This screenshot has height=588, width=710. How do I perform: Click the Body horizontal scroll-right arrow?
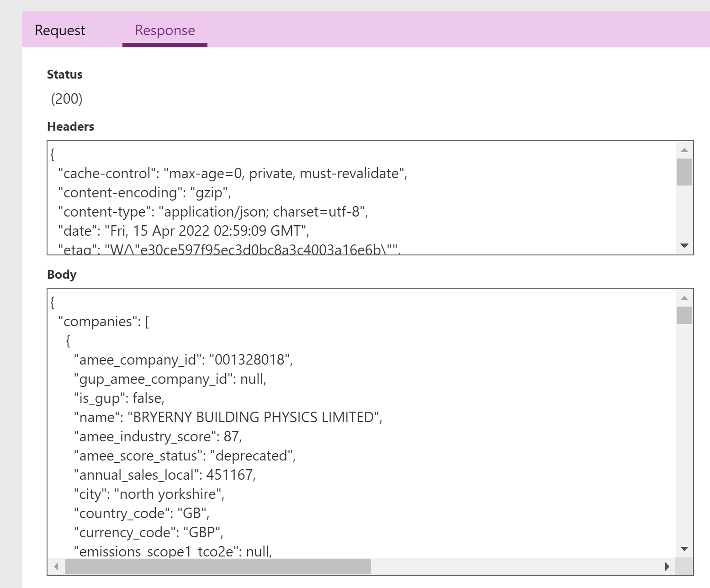667,567
